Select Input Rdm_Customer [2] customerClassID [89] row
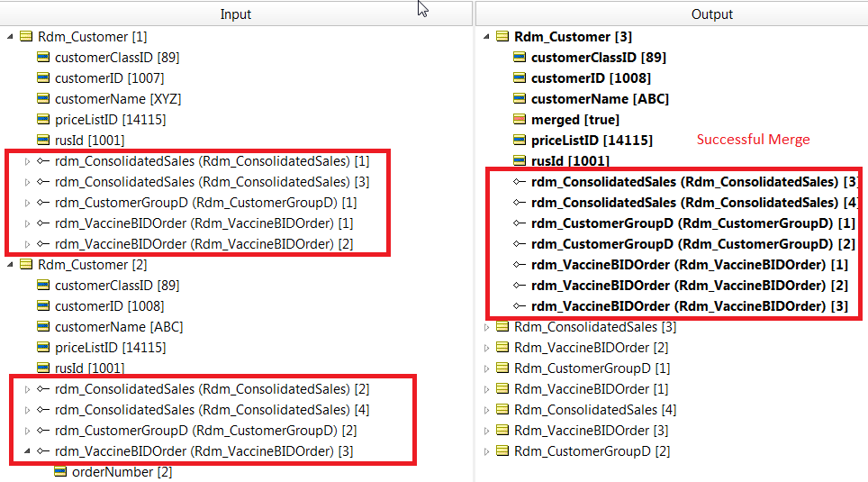This screenshot has height=482, width=868. click(x=117, y=286)
